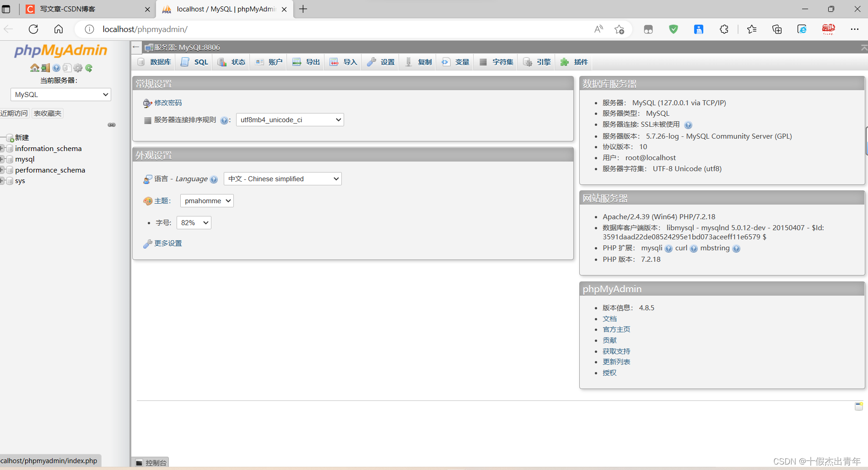
Task: Click the 获取支持 get support link
Action: pyautogui.click(x=616, y=351)
